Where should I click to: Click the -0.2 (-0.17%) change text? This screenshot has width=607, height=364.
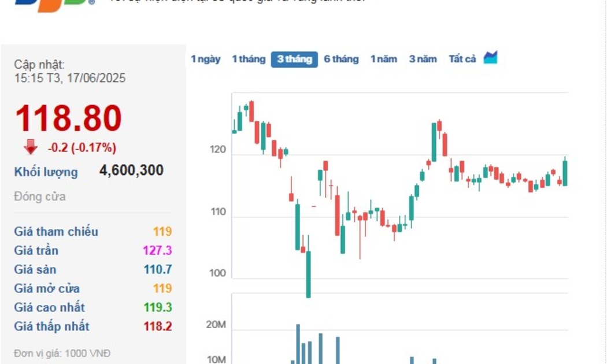coord(82,148)
